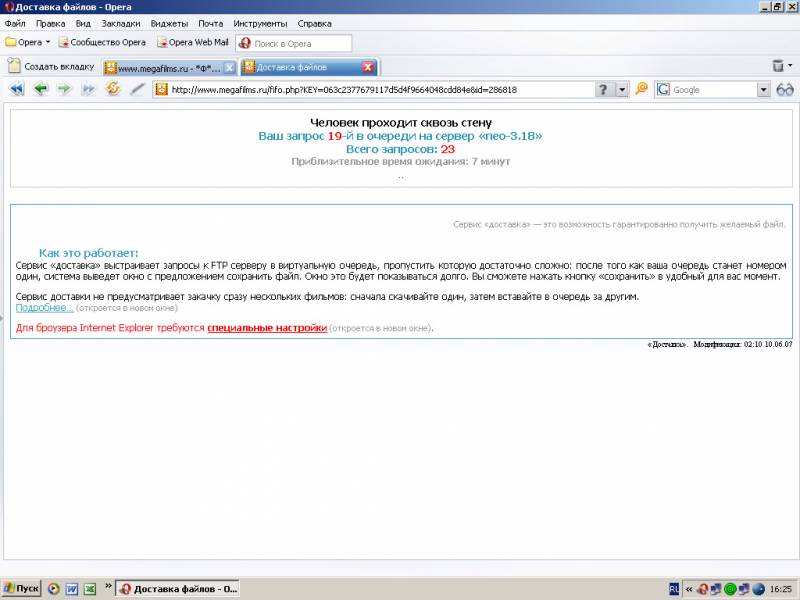The image size is (800, 600).
Task: Click the Rewind navigation button
Action: [17, 89]
